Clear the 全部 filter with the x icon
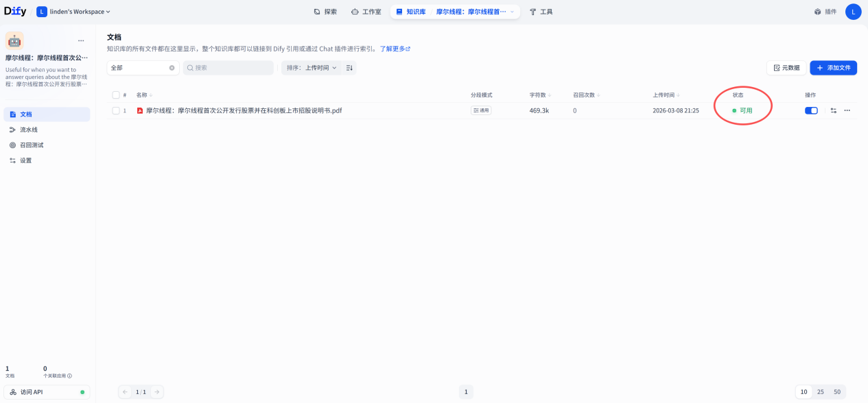 pos(172,68)
